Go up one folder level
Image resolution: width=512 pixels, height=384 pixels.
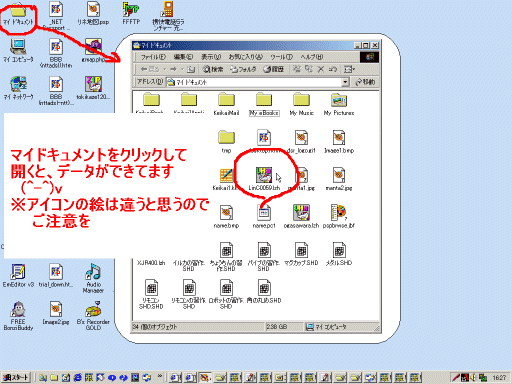(191, 69)
